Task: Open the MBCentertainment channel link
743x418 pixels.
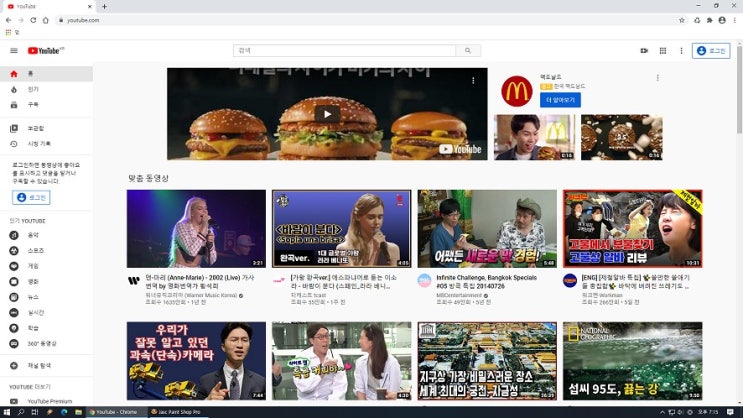Action: pos(459,295)
